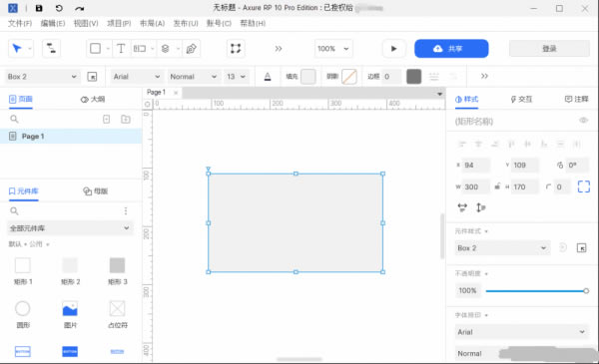Click the 登录 login button
Viewport: 599px width, 364px height.
pos(549,49)
